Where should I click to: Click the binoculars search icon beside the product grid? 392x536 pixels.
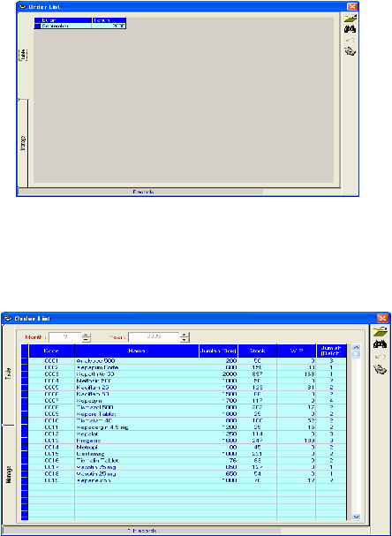click(x=380, y=344)
